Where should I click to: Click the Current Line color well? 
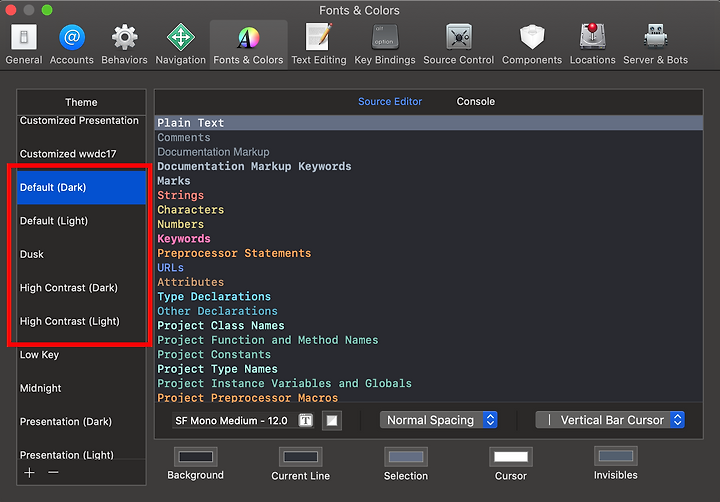301,457
